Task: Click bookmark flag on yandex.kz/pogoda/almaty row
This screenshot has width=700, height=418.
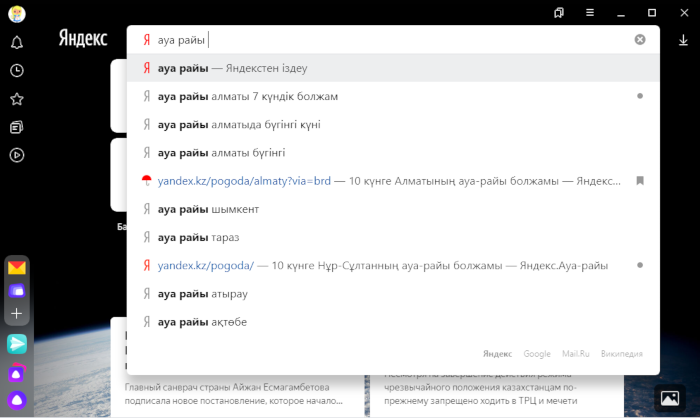Action: [640, 181]
